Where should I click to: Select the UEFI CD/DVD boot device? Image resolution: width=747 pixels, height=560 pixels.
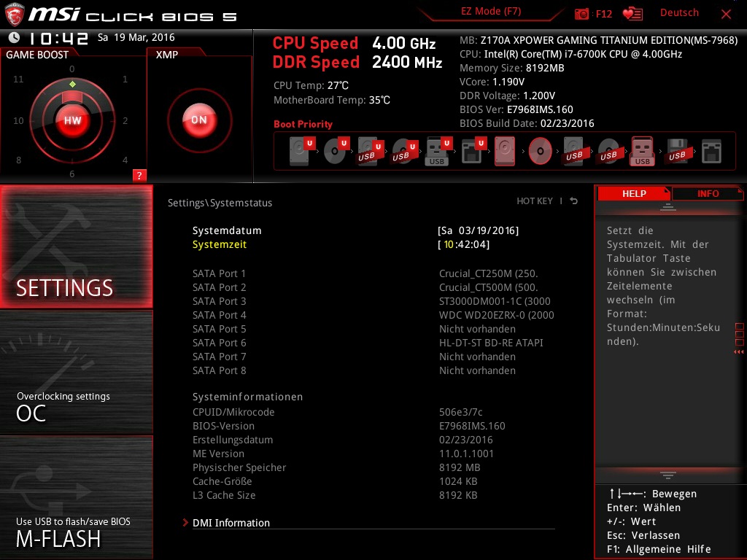336,151
